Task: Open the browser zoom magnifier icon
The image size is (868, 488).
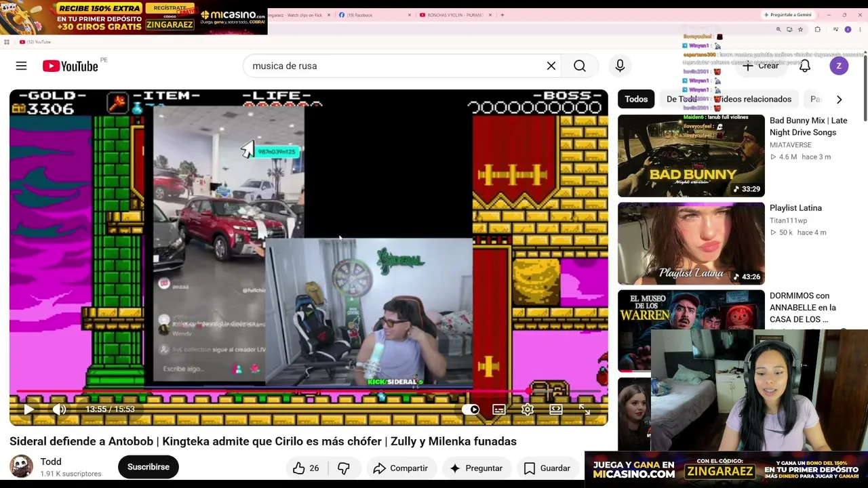Action: tap(778, 30)
